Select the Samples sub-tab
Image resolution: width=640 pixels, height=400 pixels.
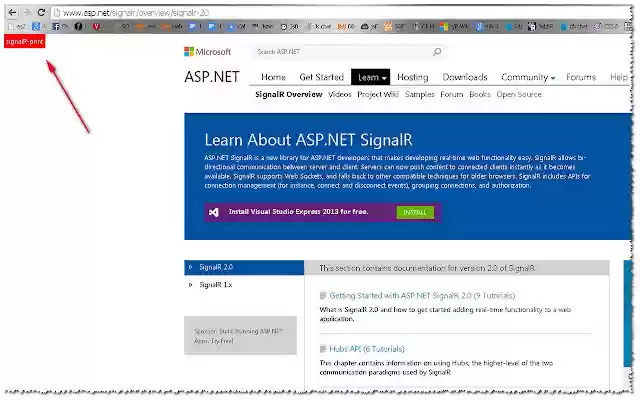[x=420, y=94]
